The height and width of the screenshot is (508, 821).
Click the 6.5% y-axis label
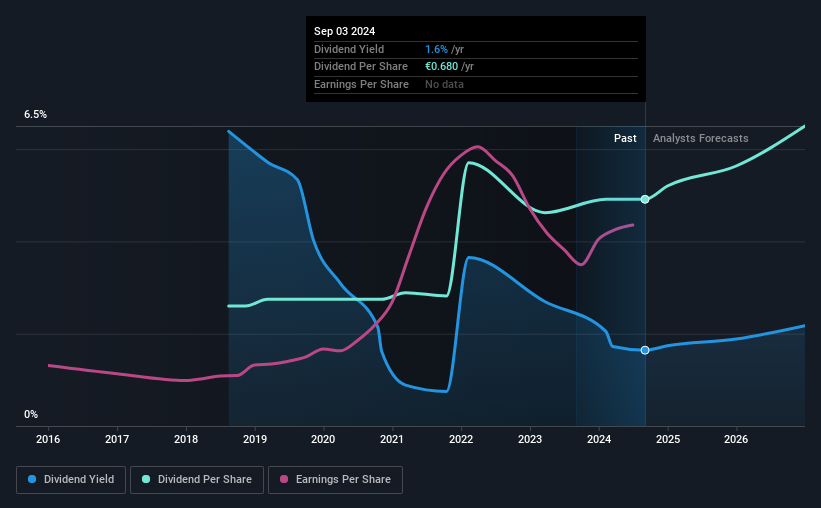point(36,115)
